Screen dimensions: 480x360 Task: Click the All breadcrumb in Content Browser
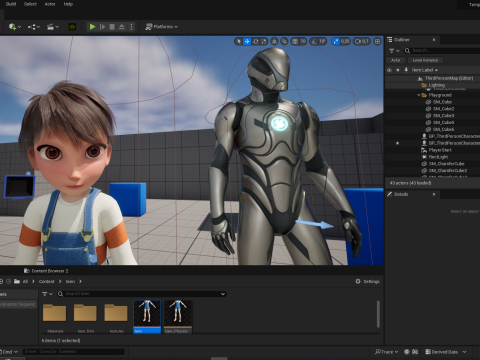click(x=25, y=281)
